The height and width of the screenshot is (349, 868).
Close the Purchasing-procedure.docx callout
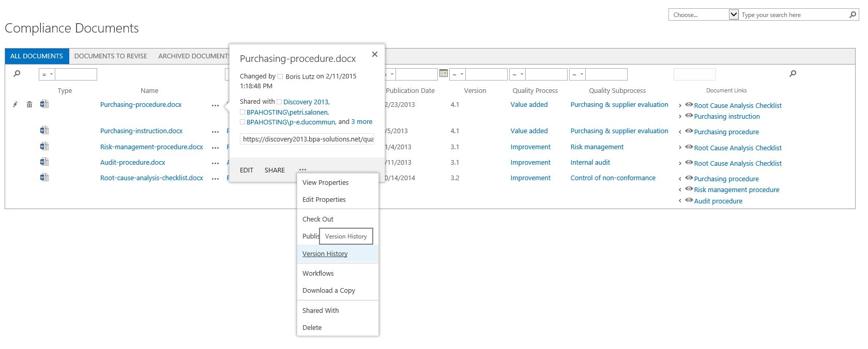(x=375, y=54)
